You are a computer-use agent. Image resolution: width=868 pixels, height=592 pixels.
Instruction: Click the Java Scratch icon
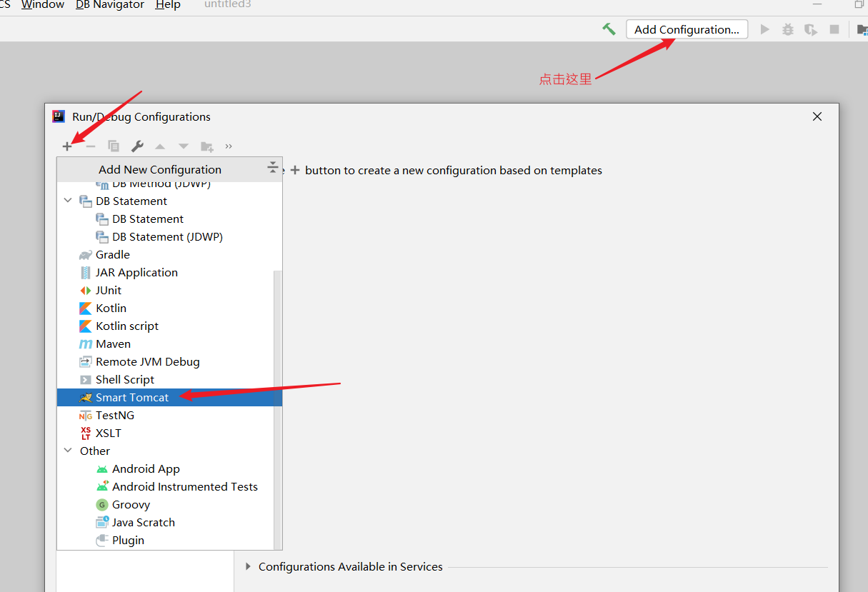[x=102, y=523]
